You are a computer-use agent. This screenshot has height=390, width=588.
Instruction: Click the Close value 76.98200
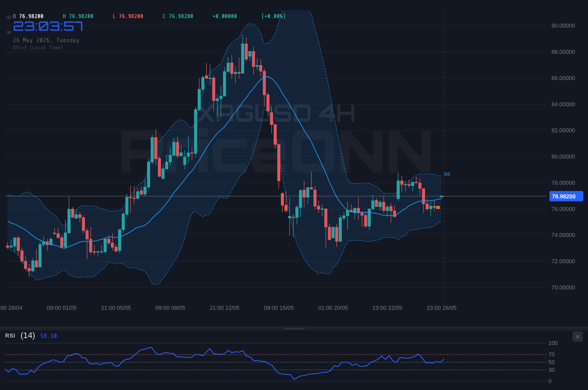coord(181,16)
